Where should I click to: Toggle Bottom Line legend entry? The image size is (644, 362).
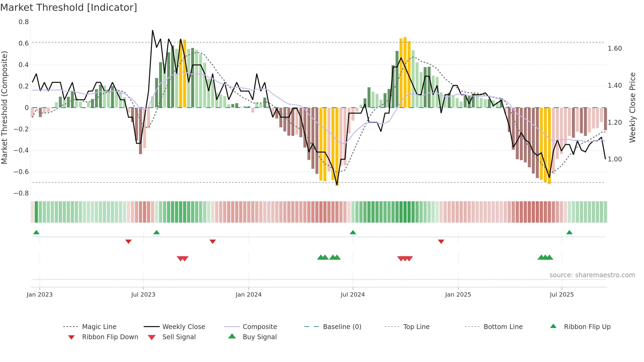click(494, 327)
